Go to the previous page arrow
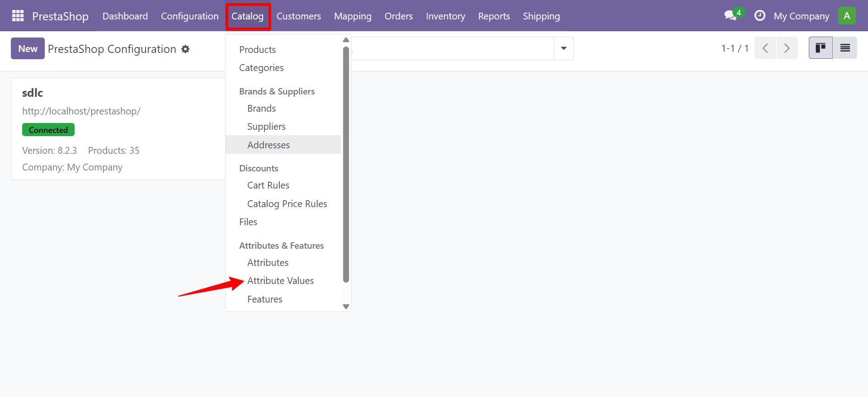The image size is (868, 397). [x=765, y=48]
